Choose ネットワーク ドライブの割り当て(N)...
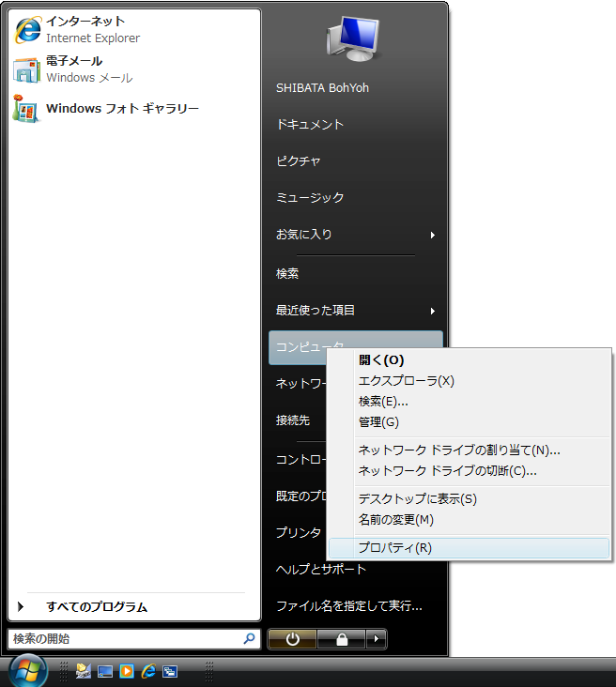 [x=469, y=450]
